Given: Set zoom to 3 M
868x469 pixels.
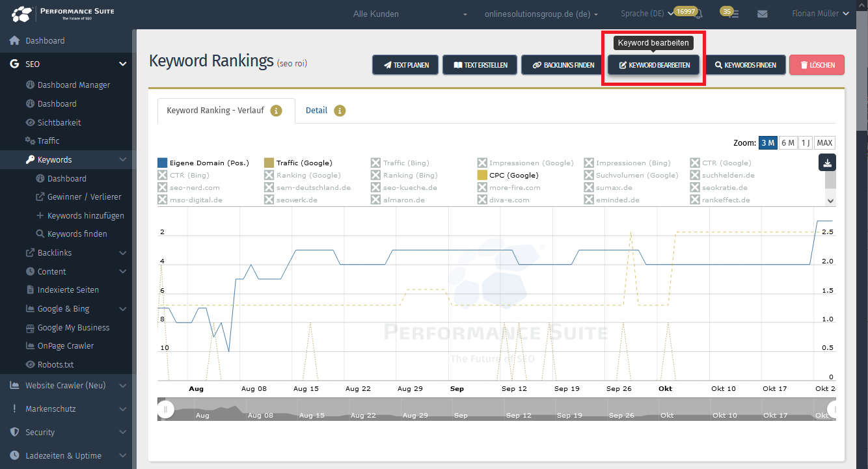Looking at the screenshot, I should click(768, 143).
